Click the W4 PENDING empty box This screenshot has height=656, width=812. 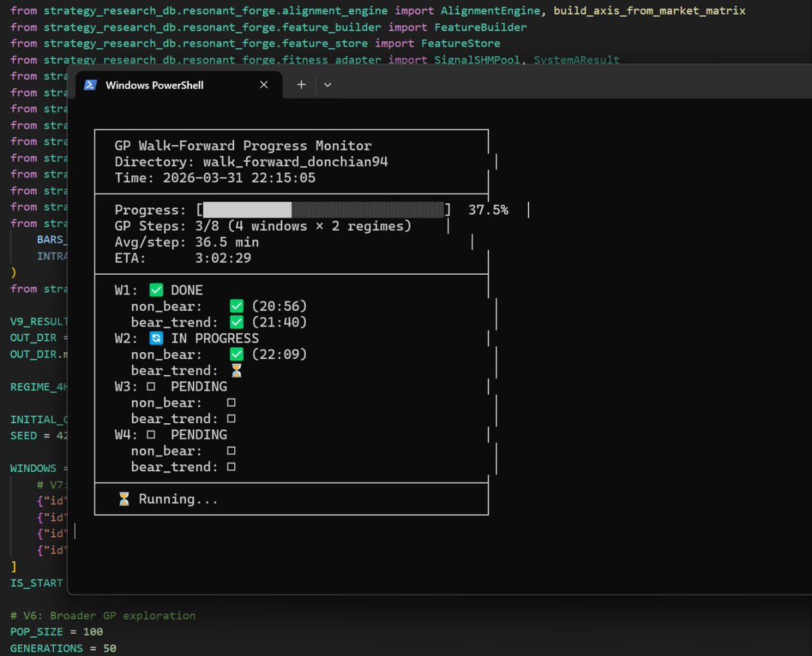(x=151, y=435)
